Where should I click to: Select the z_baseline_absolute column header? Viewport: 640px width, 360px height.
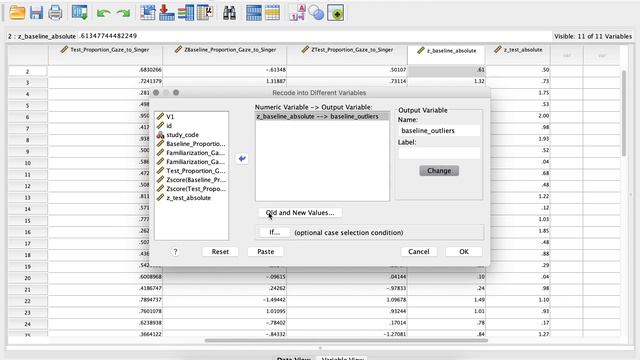[x=446, y=55]
